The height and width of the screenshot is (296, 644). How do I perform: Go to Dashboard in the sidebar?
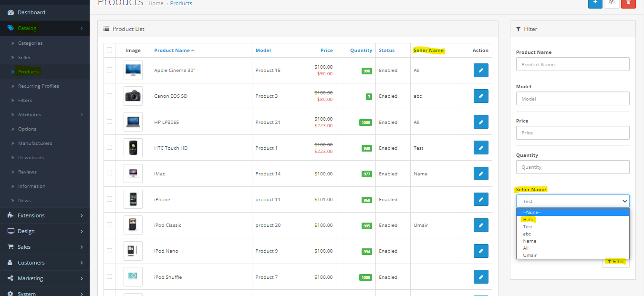[45, 12]
